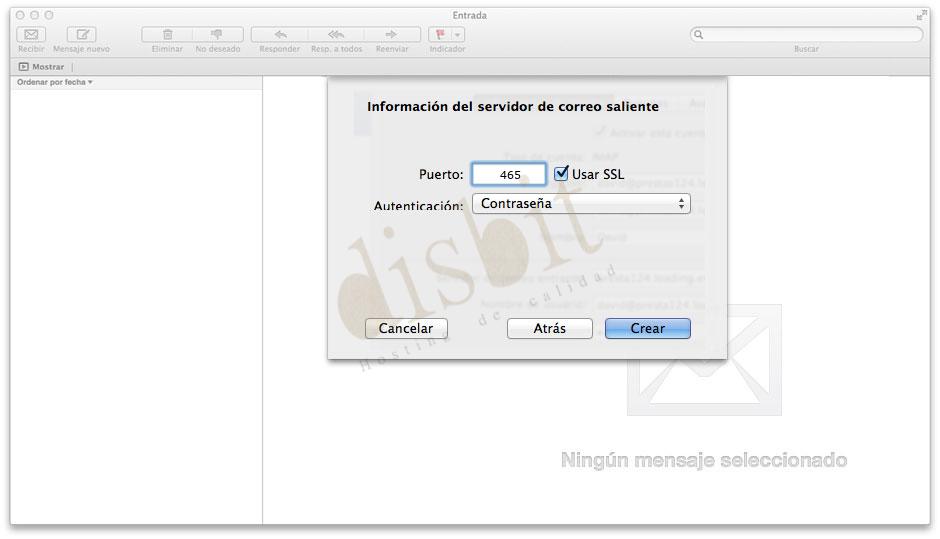940x539 pixels.
Task: Expand the Ordenar por fecha sort menu
Action: pyautogui.click(x=55, y=82)
